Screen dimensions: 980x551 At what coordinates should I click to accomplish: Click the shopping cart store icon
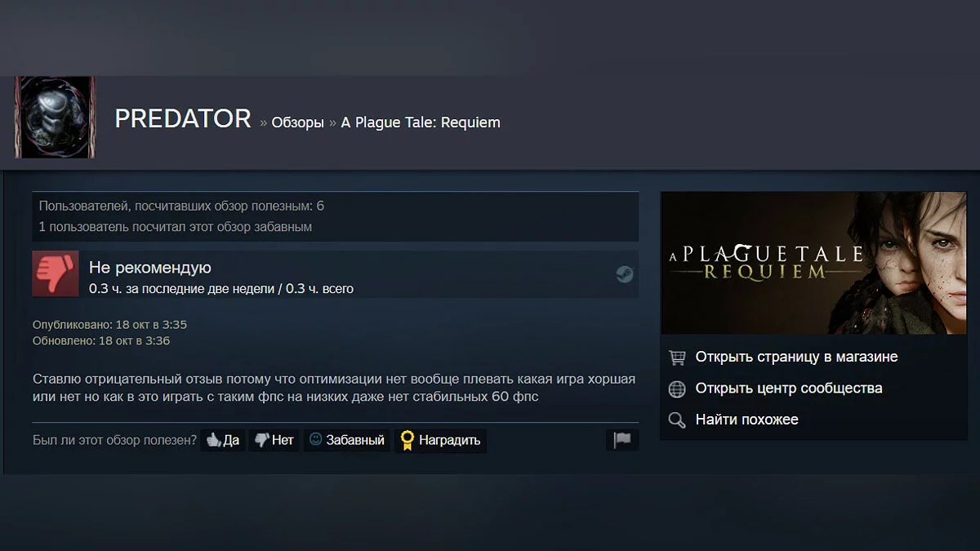[677, 358]
